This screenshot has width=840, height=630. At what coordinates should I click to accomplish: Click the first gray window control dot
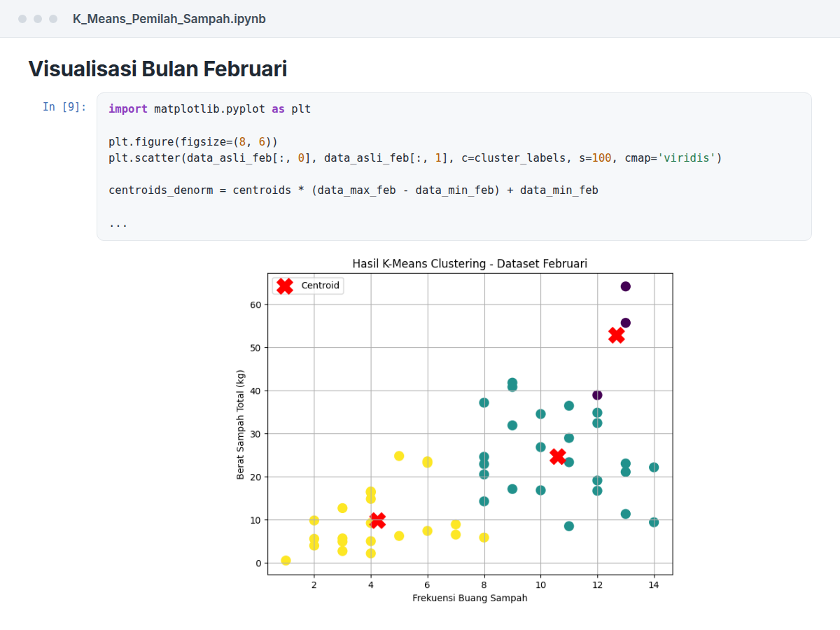(x=22, y=19)
